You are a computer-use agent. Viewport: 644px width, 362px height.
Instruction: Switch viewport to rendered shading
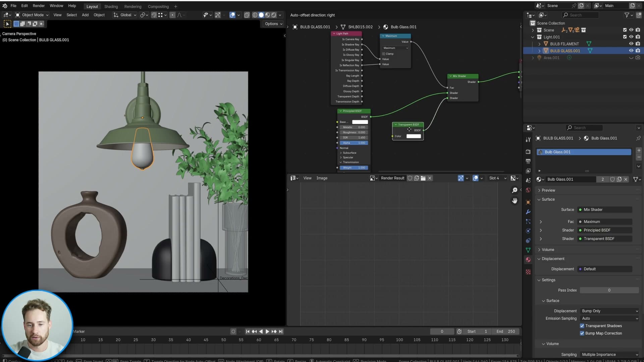[x=274, y=15]
